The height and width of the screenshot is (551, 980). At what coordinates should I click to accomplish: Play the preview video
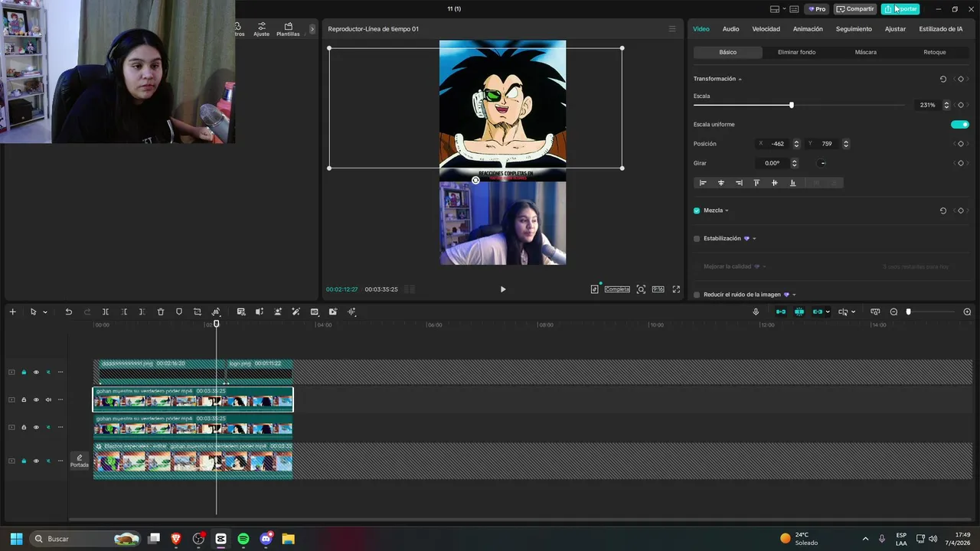pos(503,289)
